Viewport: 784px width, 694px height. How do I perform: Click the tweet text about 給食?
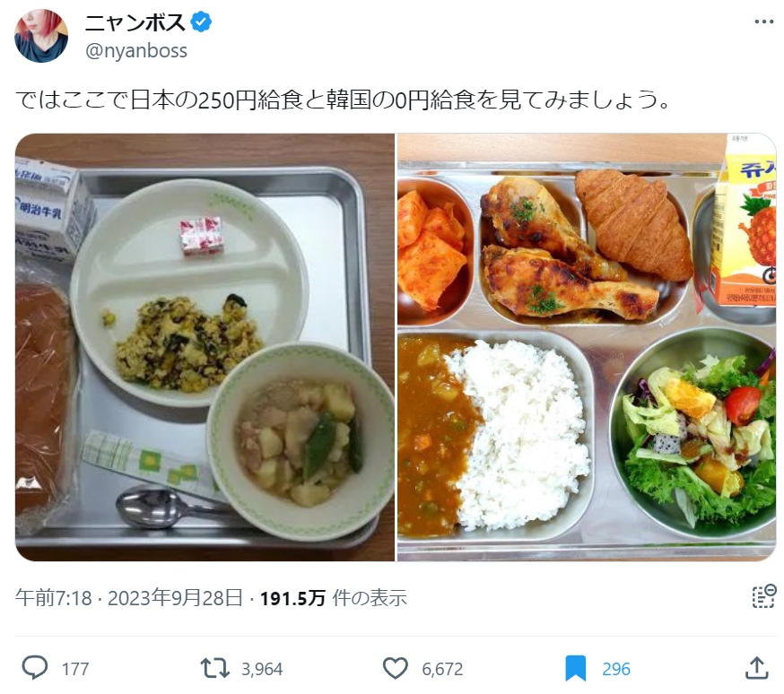coord(343,100)
